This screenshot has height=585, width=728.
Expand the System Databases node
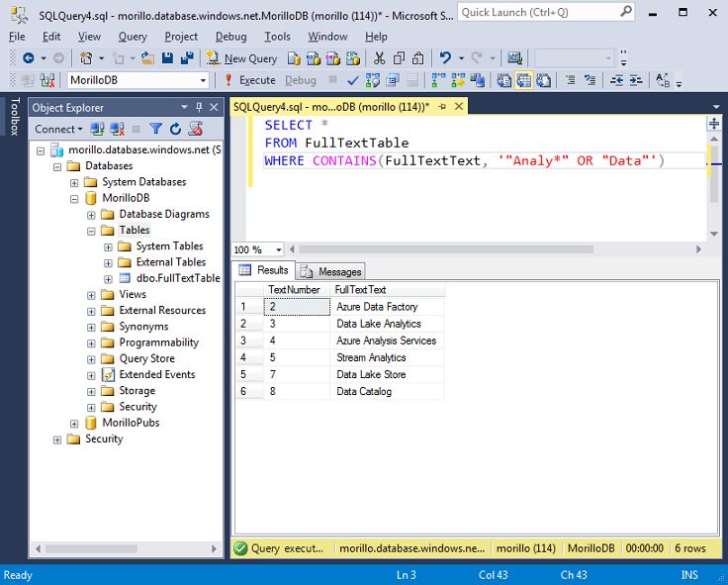pyautogui.click(x=74, y=182)
